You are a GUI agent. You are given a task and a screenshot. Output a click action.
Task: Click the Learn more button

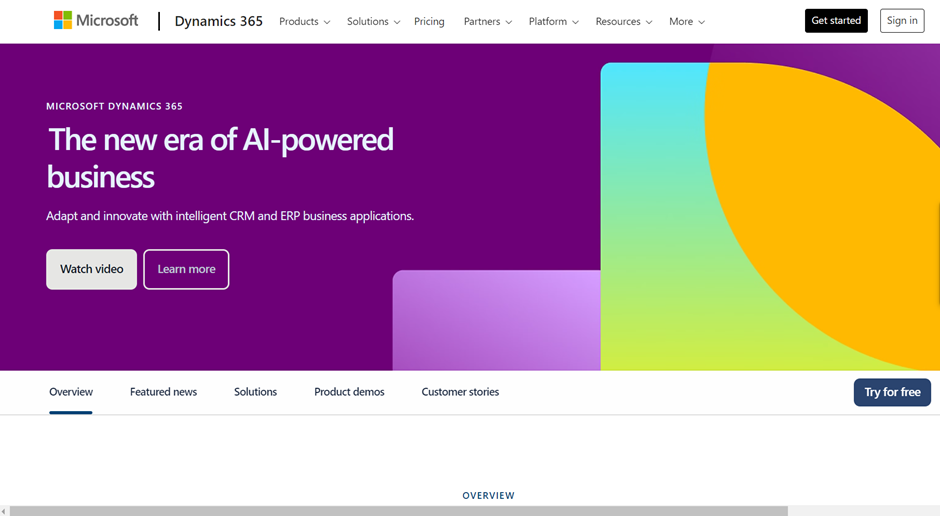coord(186,269)
